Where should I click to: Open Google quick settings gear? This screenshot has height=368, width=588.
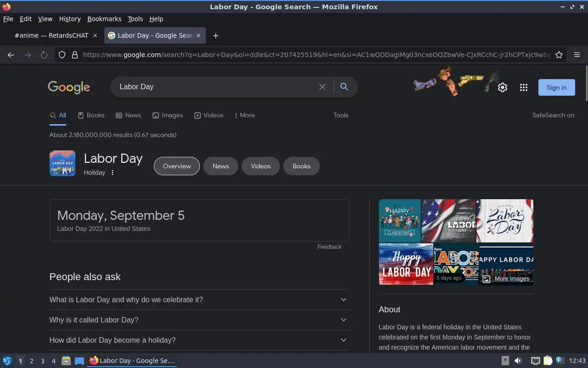(503, 87)
